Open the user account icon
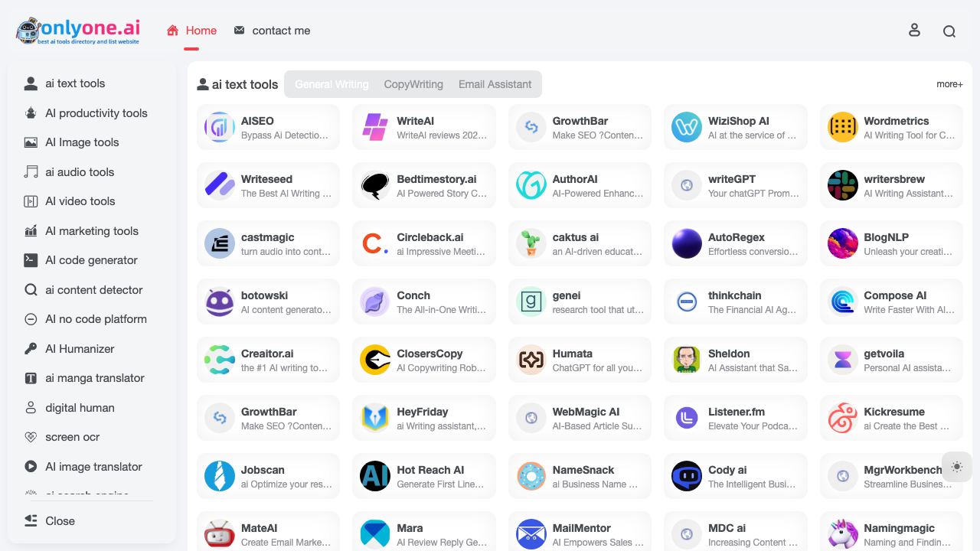The height and width of the screenshot is (551, 980). pos(914,31)
